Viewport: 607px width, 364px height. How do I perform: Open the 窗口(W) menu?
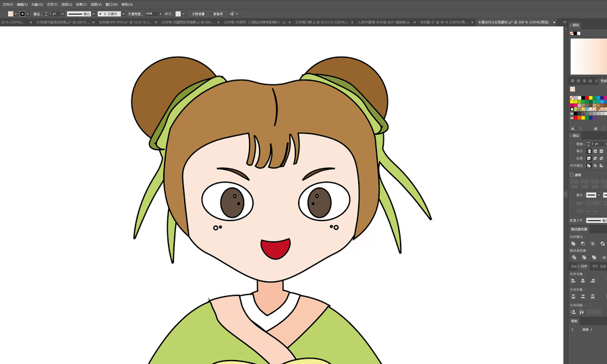click(x=111, y=5)
